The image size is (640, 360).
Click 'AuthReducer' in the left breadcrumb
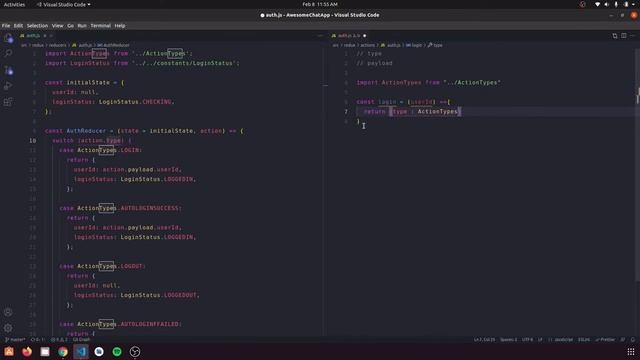tap(116, 45)
